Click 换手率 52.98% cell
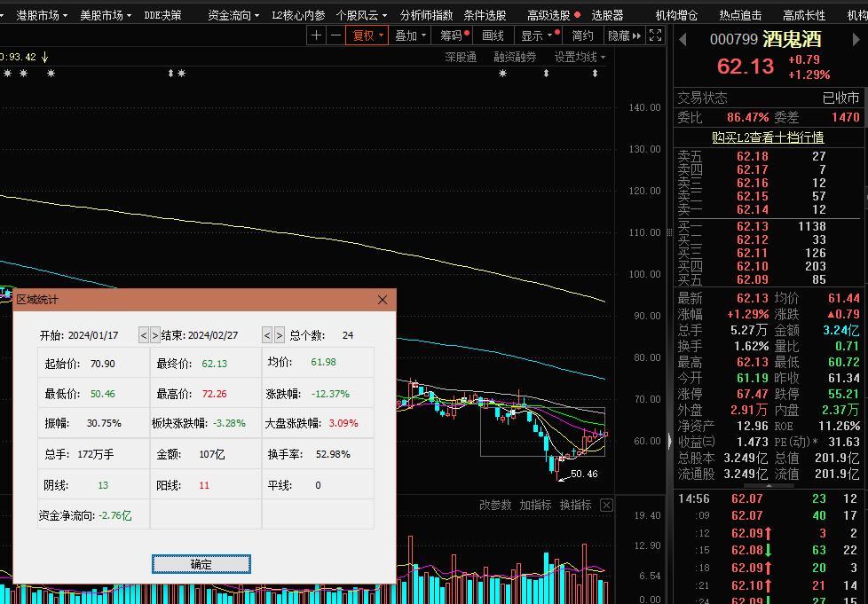This screenshot has width=868, height=604. point(318,454)
